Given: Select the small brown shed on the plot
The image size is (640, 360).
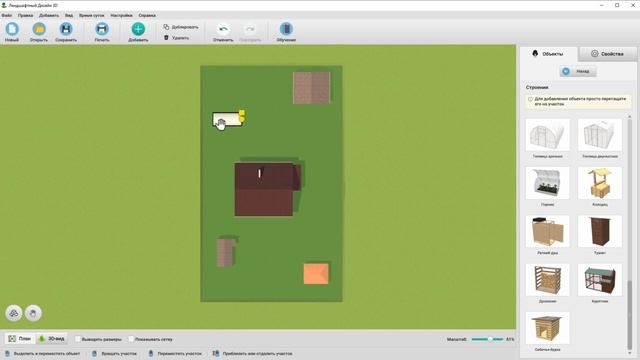Looking at the screenshot, I should [226, 252].
